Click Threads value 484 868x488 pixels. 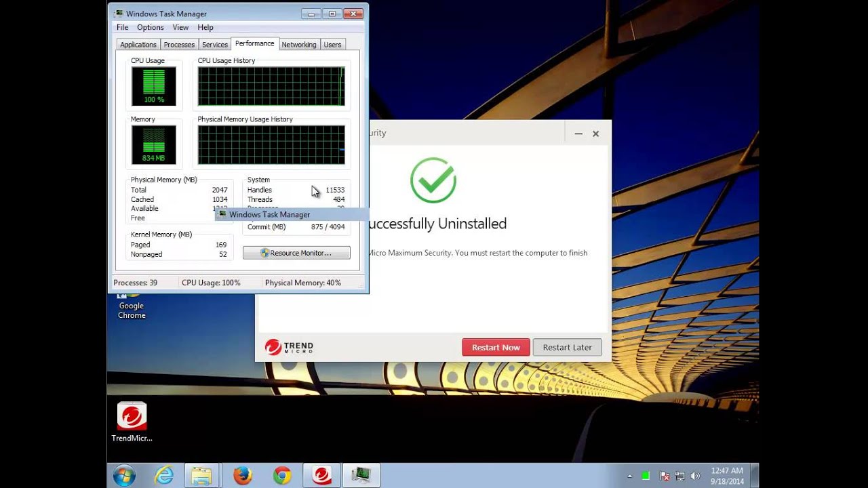coord(338,199)
